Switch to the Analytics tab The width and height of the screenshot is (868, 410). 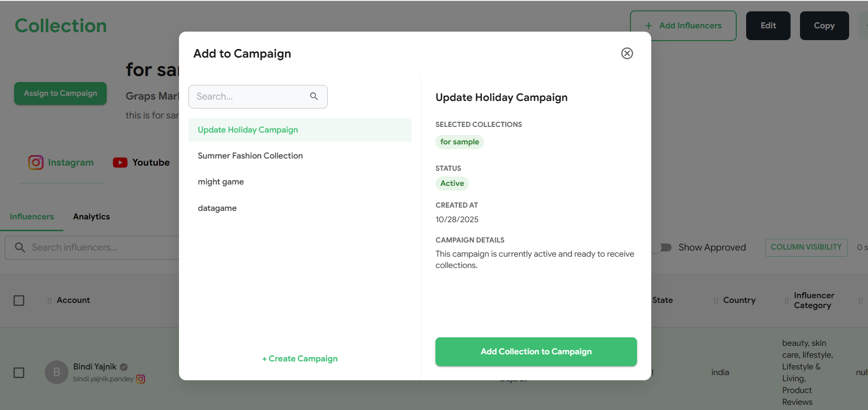(x=91, y=217)
